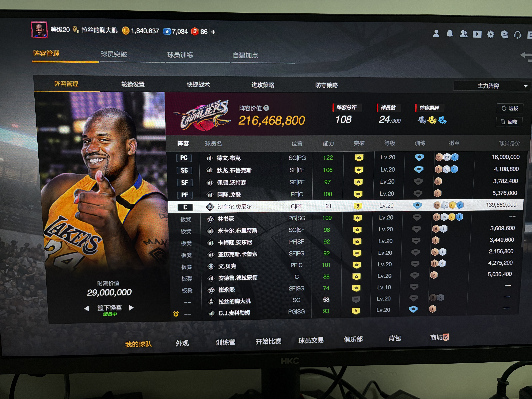Open 商城 in bottom menu
The height and width of the screenshot is (399, 532).
pyautogui.click(x=436, y=337)
